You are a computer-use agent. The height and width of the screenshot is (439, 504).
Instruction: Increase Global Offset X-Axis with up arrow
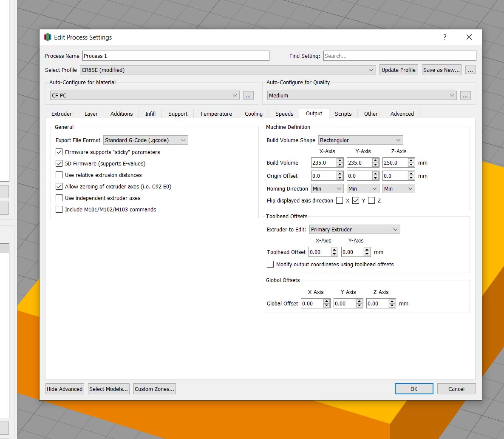(x=326, y=302)
